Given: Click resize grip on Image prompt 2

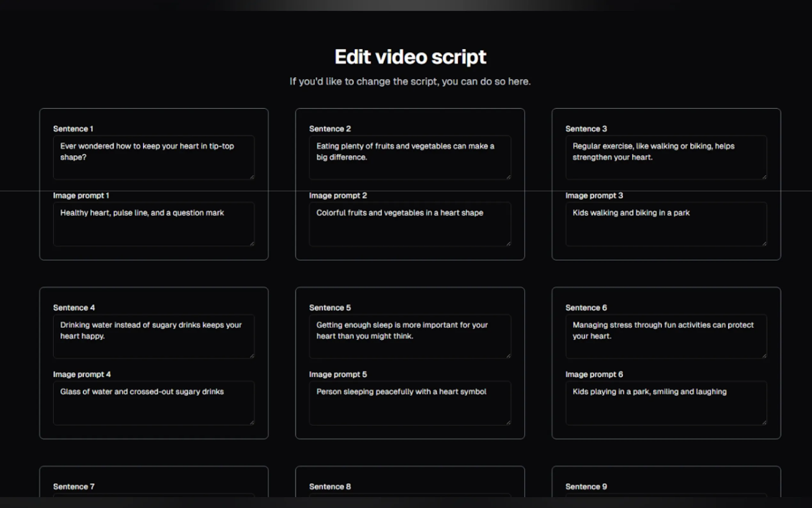Looking at the screenshot, I should point(508,243).
